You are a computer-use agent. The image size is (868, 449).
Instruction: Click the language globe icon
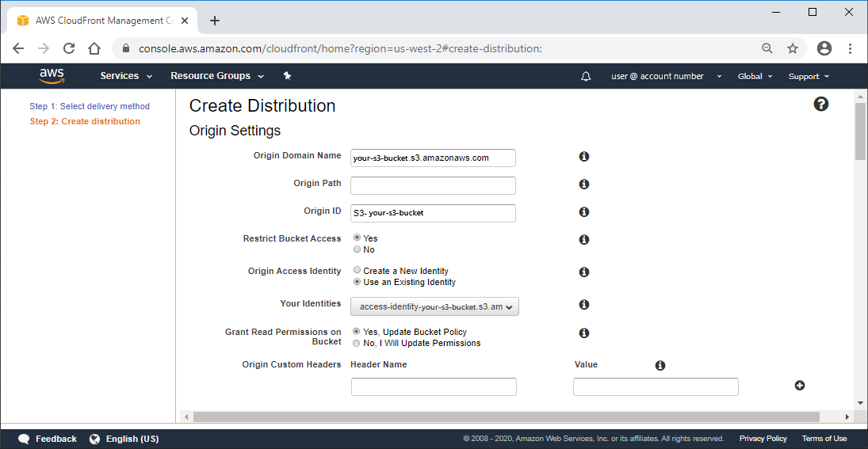tap(94, 439)
